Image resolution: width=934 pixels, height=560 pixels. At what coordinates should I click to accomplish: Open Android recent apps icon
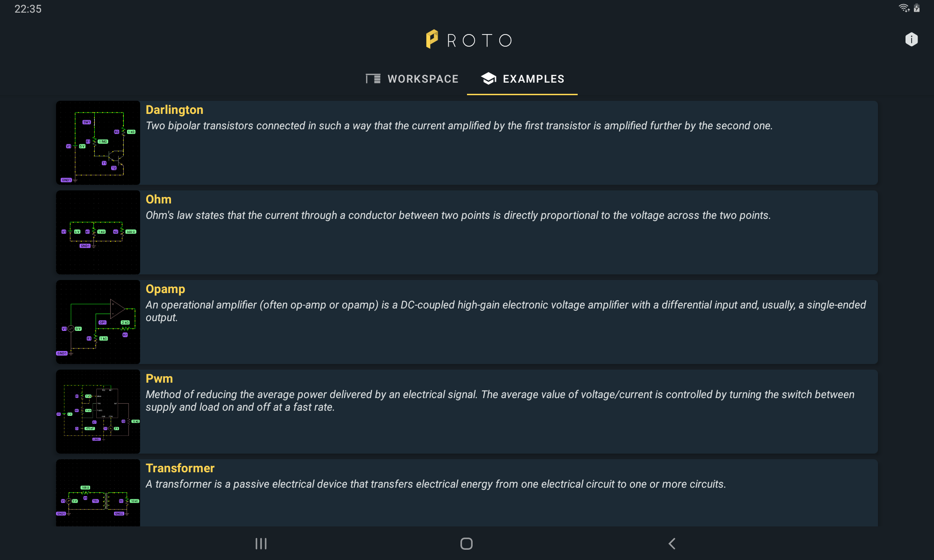tap(261, 544)
